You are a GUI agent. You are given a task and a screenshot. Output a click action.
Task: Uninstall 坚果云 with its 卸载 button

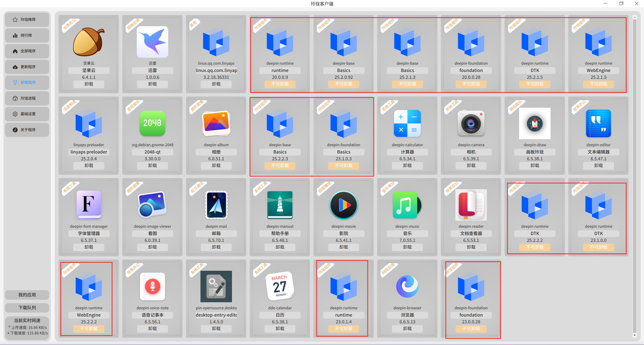pyautogui.click(x=89, y=84)
